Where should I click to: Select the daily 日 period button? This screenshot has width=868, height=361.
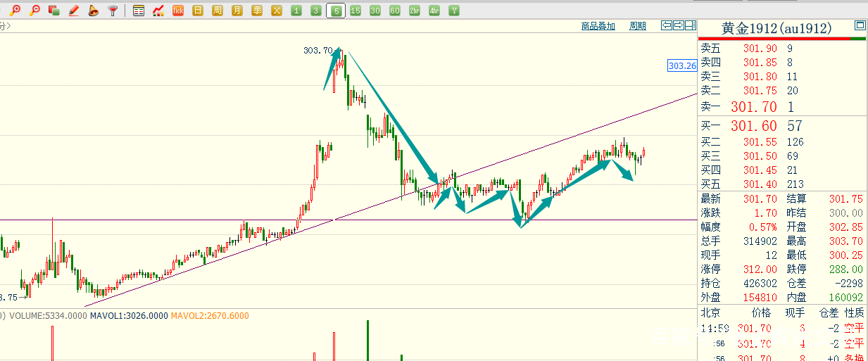coord(198,11)
